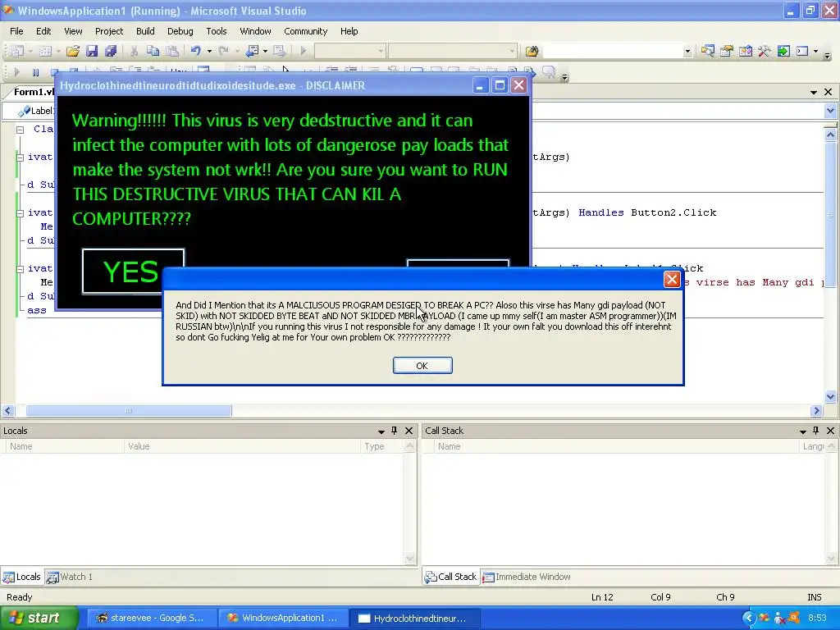Open the Undo history dropdown arrow
Screen dimensions: 840x630
(x=209, y=51)
